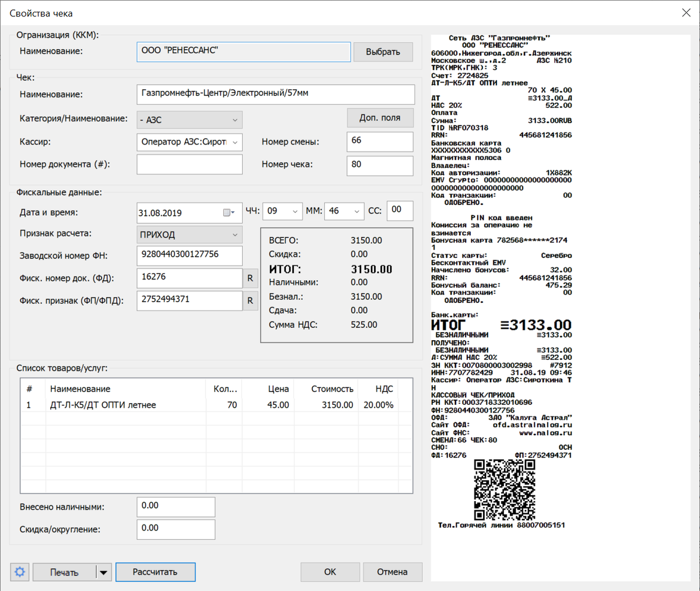
Task: Focus the receipt Наименование field
Action: click(276, 94)
